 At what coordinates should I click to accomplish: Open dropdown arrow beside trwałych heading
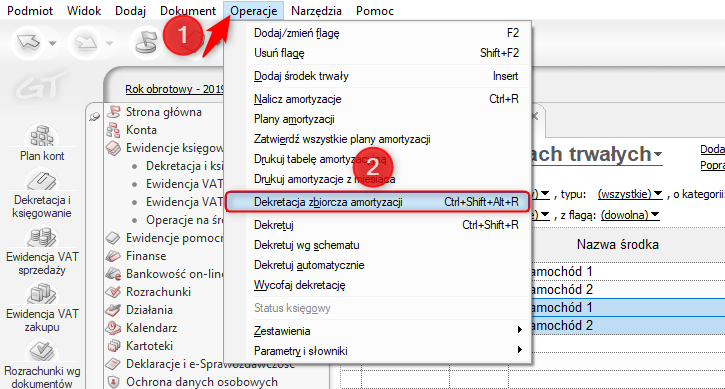(658, 154)
